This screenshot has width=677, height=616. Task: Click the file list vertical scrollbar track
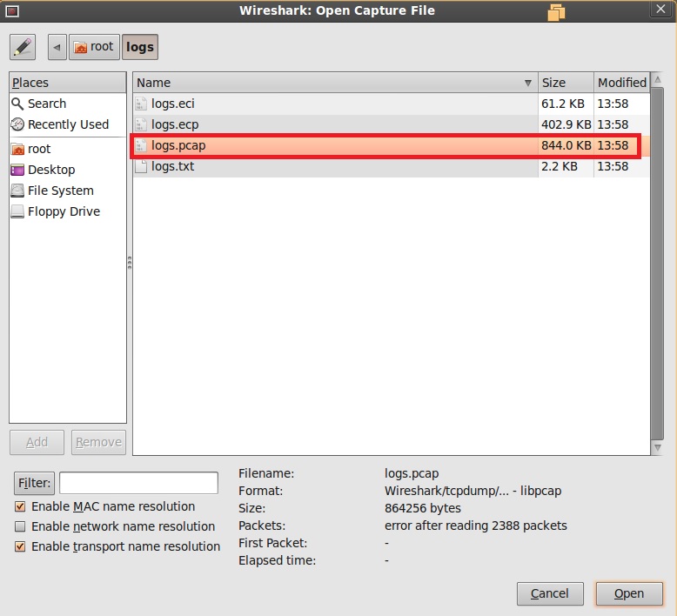coord(658,264)
